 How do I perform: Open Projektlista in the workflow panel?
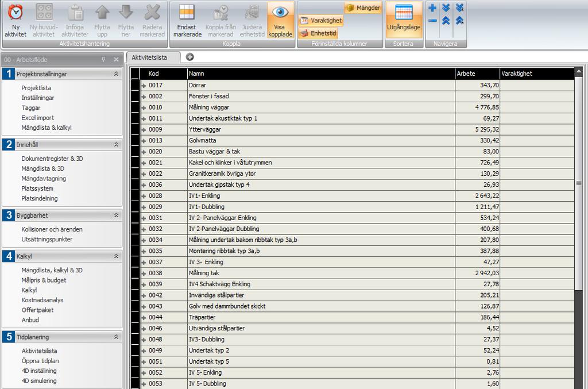[x=36, y=88]
